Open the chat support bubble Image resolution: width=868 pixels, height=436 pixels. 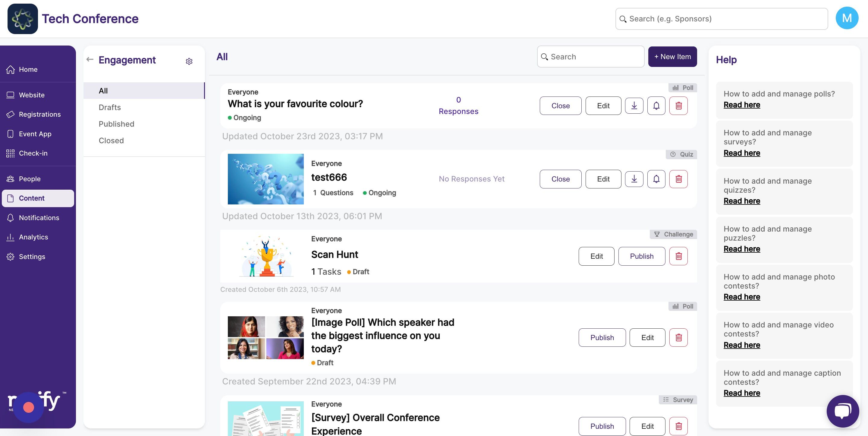(x=842, y=411)
